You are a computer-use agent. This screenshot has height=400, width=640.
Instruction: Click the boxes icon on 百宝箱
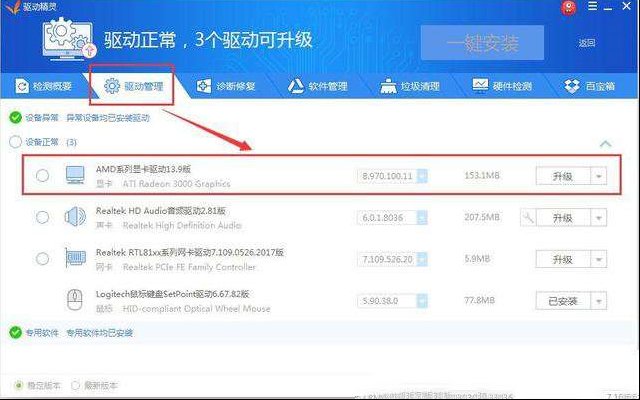(572, 86)
